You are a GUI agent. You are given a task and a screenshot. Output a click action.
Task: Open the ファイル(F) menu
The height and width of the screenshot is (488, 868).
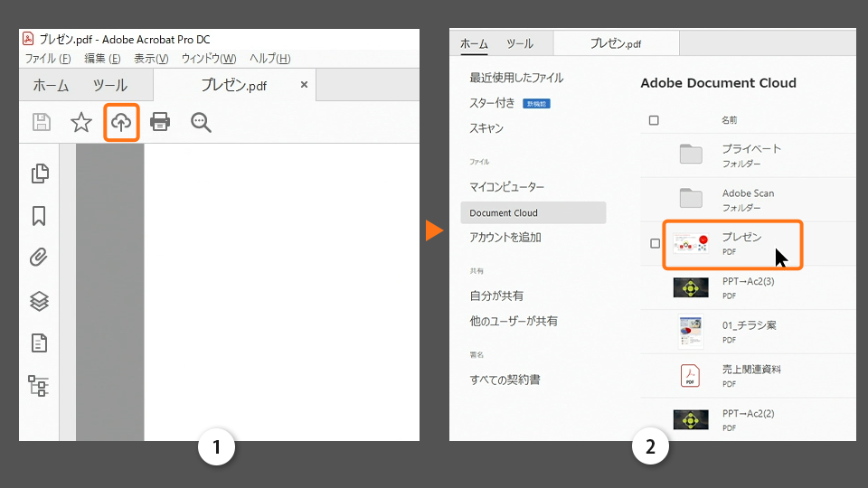click(x=48, y=58)
